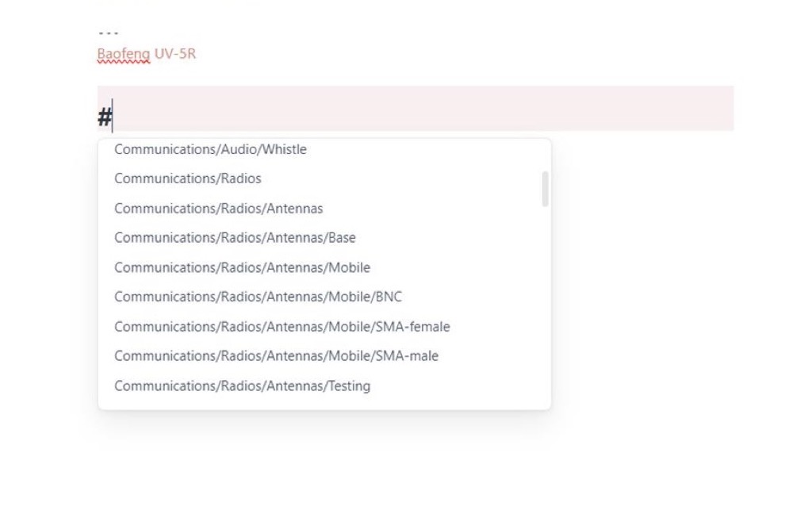Choose the Communications/Radios tag
This screenshot has height=514, width=812.
coord(188,178)
